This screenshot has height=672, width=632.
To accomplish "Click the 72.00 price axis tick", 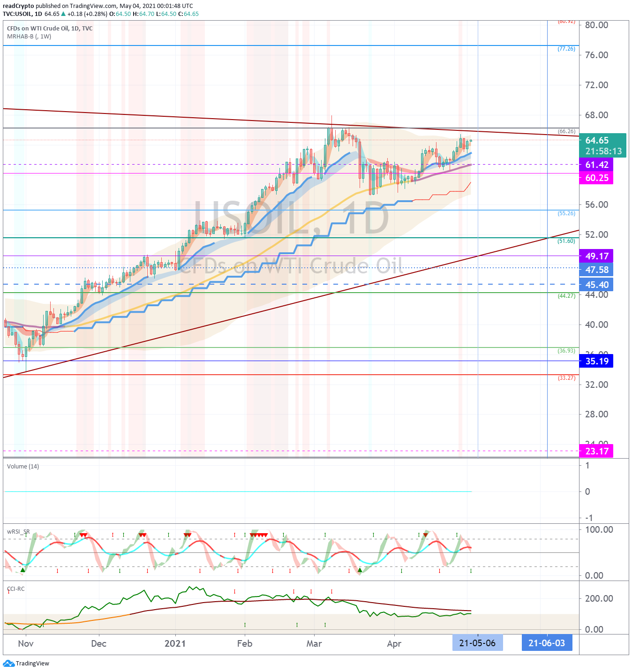I will (x=596, y=85).
